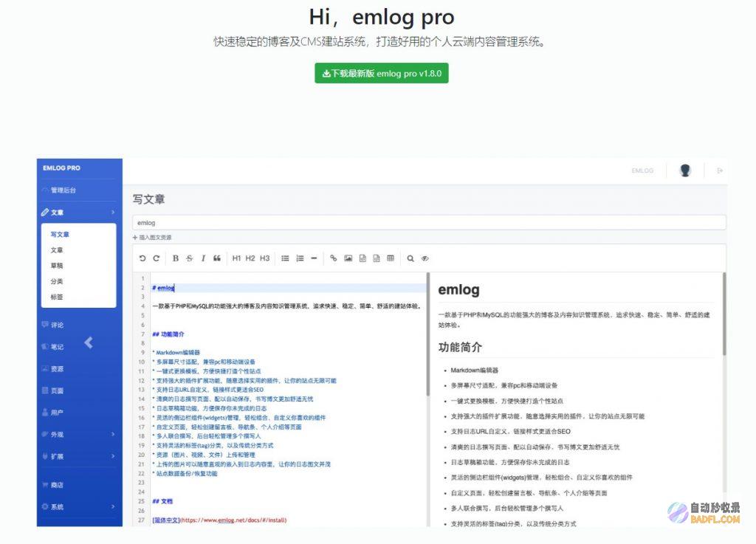Click the download emlog pro v1.8.0 button
Screen dimensions: 756x544
point(382,73)
